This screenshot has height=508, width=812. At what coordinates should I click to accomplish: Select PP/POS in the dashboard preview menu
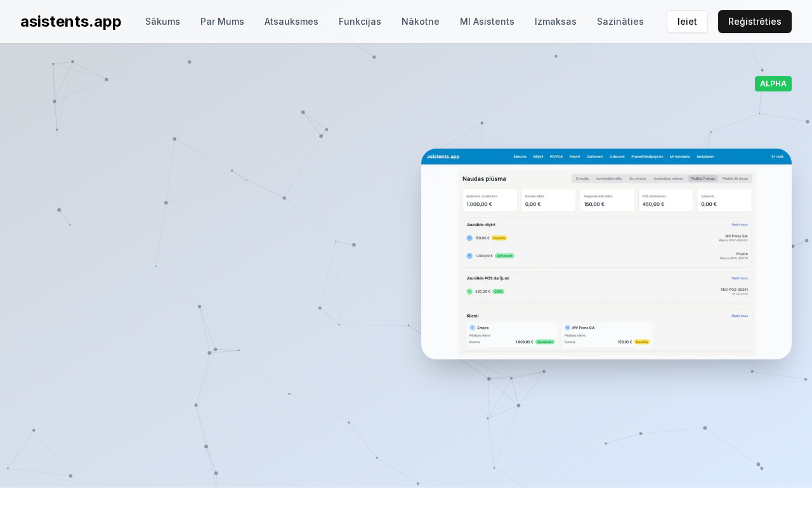tap(556, 156)
